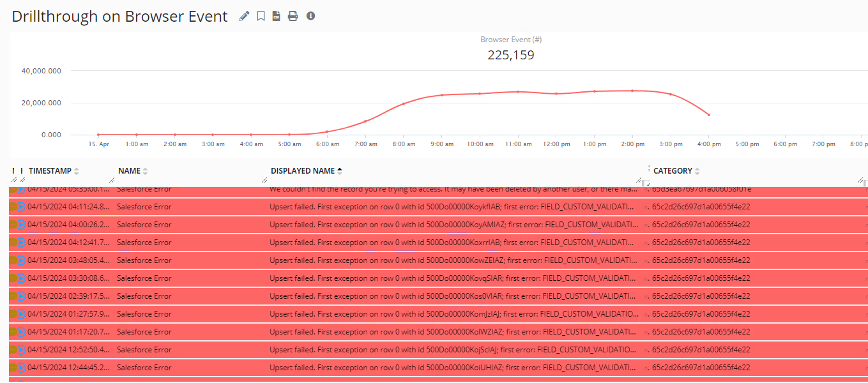Viewport: 868px width, 383px height.
Task: Bookmark this drillthrough view
Action: coord(261,16)
